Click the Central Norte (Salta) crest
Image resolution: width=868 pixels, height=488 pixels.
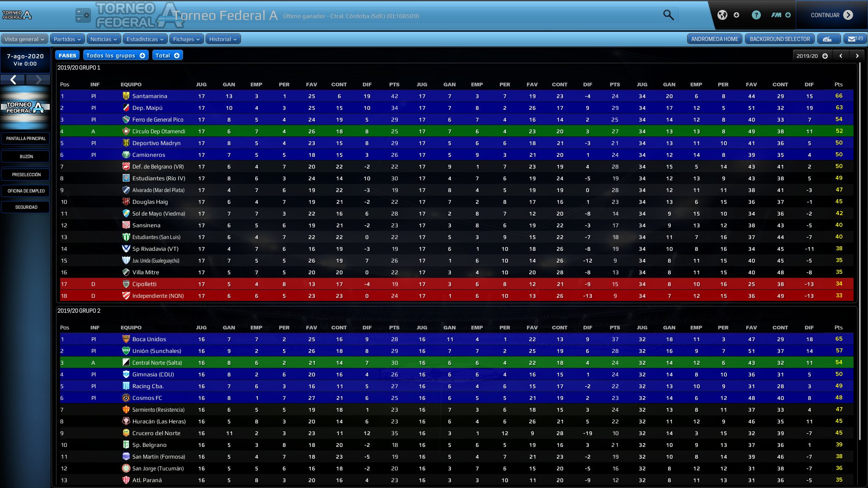pyautogui.click(x=126, y=362)
